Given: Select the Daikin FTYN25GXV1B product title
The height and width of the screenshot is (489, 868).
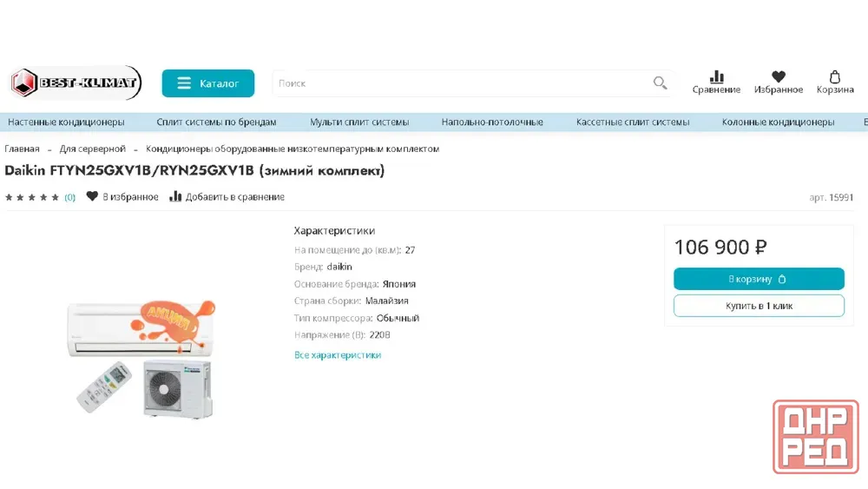Looking at the screenshot, I should [194, 170].
